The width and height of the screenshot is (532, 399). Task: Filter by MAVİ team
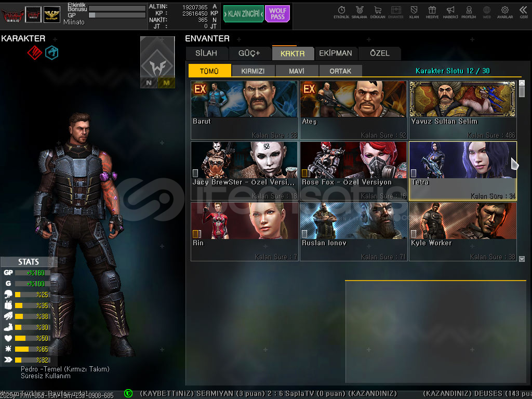point(297,71)
